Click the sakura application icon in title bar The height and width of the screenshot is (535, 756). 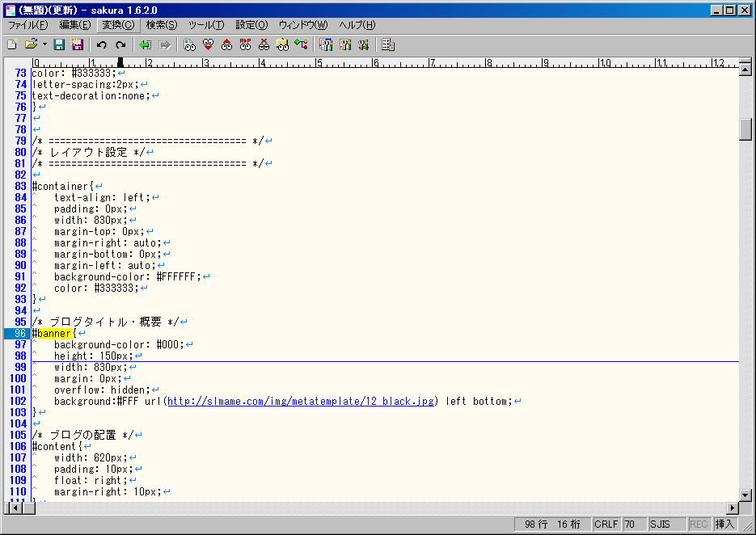(11, 11)
